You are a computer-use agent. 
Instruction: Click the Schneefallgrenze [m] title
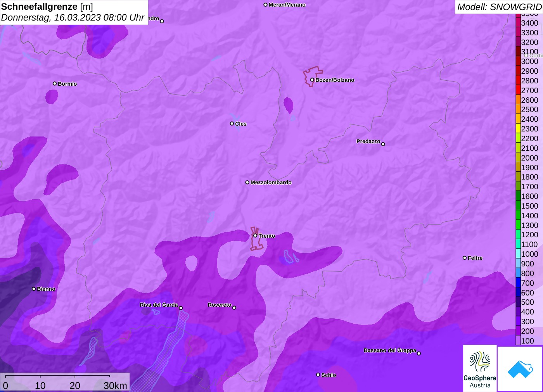click(47, 7)
